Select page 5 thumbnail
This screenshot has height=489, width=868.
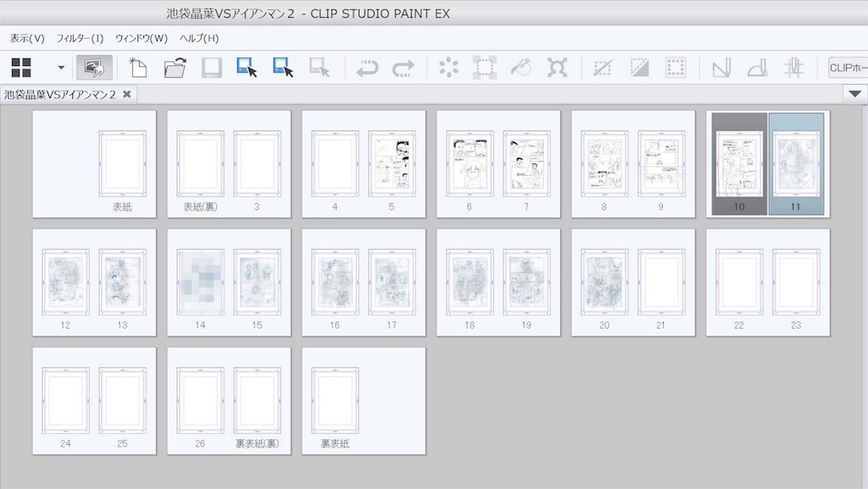tap(392, 164)
